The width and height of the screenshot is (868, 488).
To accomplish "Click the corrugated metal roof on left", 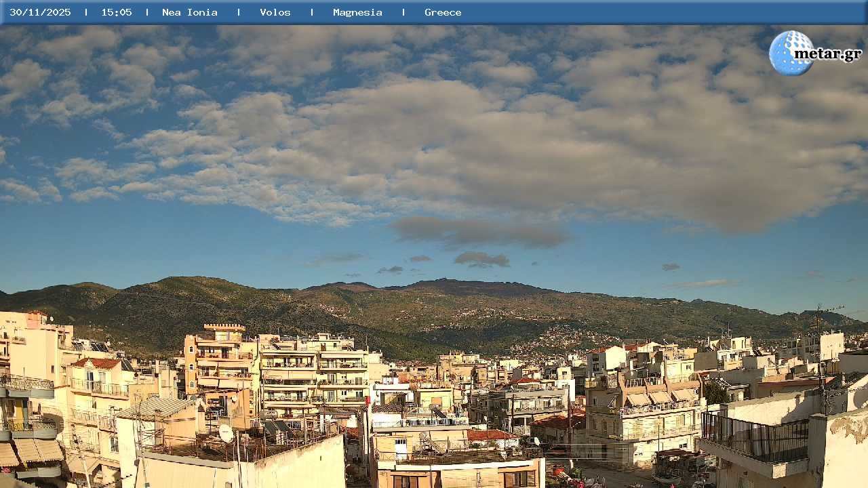I will 155,407.
